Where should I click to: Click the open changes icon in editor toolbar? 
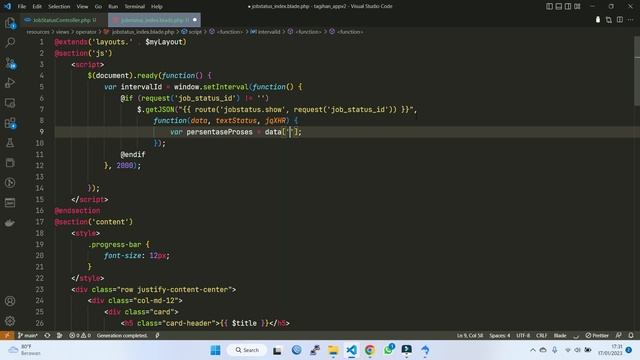pyautogui.click(x=609, y=20)
